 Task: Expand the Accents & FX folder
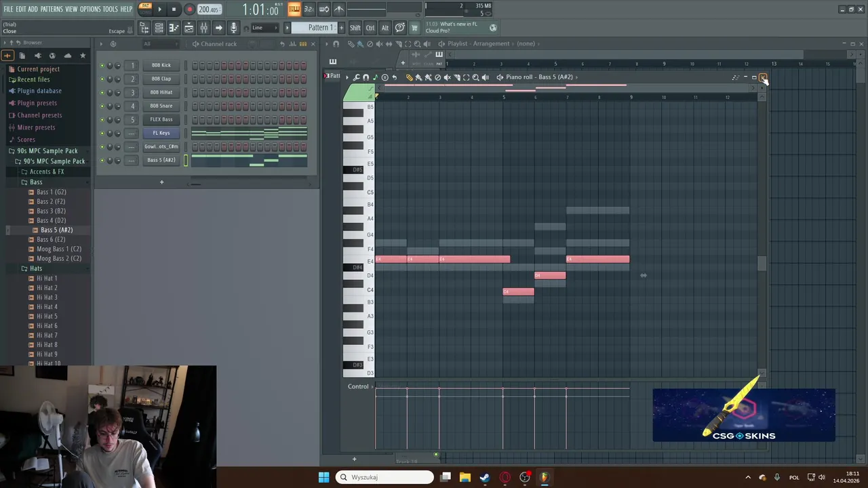point(46,171)
